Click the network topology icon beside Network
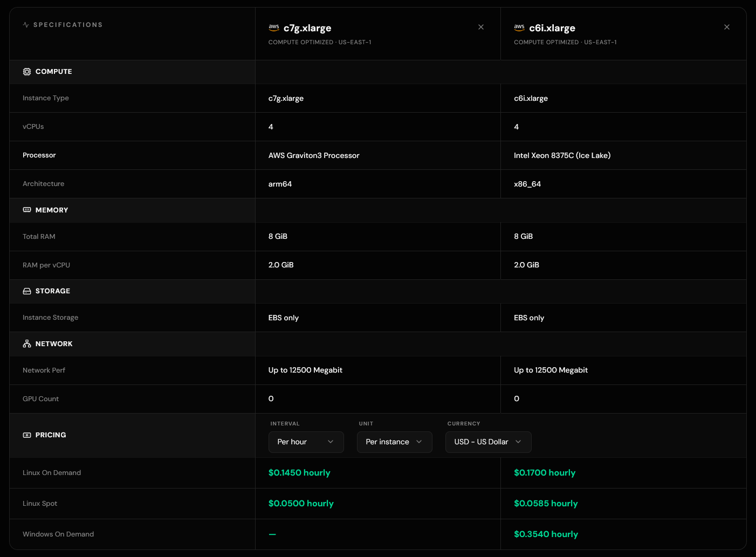756x557 pixels. click(x=26, y=343)
